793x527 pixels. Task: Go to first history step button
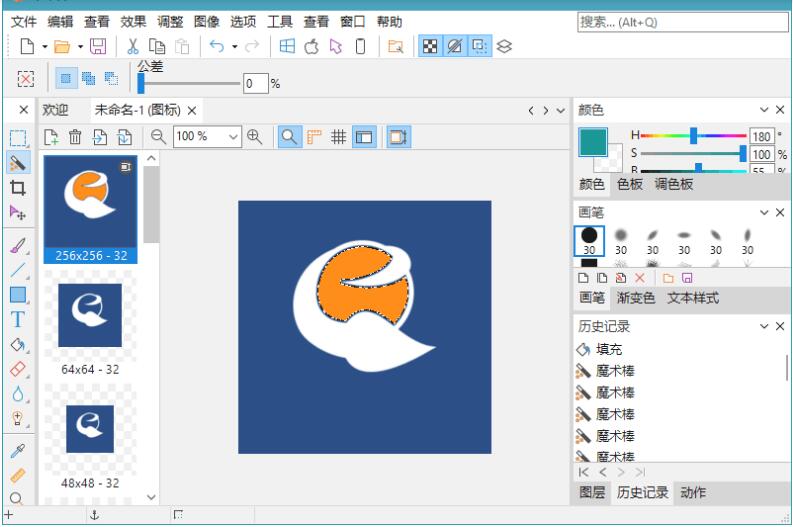[x=583, y=472]
